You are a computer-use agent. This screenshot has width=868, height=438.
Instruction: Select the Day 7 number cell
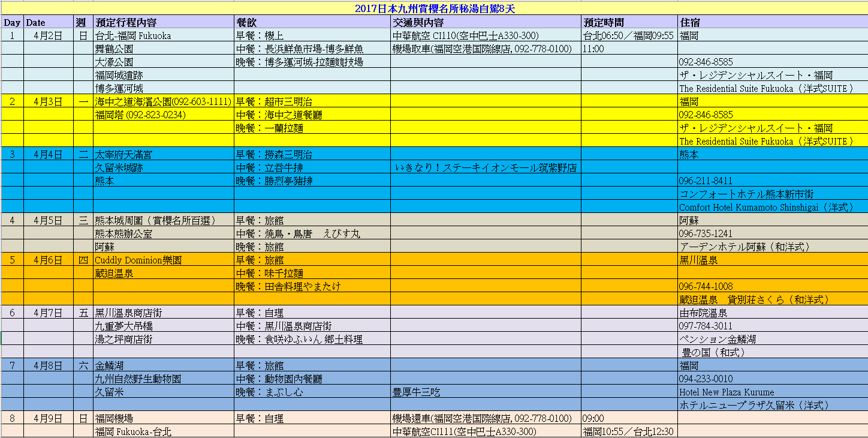click(x=12, y=365)
